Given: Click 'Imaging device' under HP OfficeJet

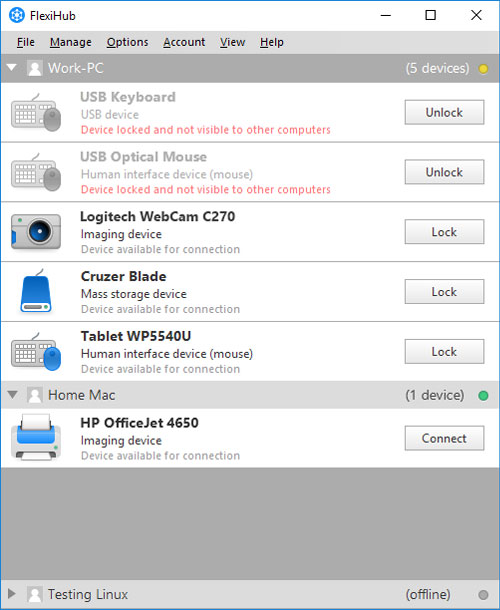Looking at the screenshot, I should click(121, 440).
